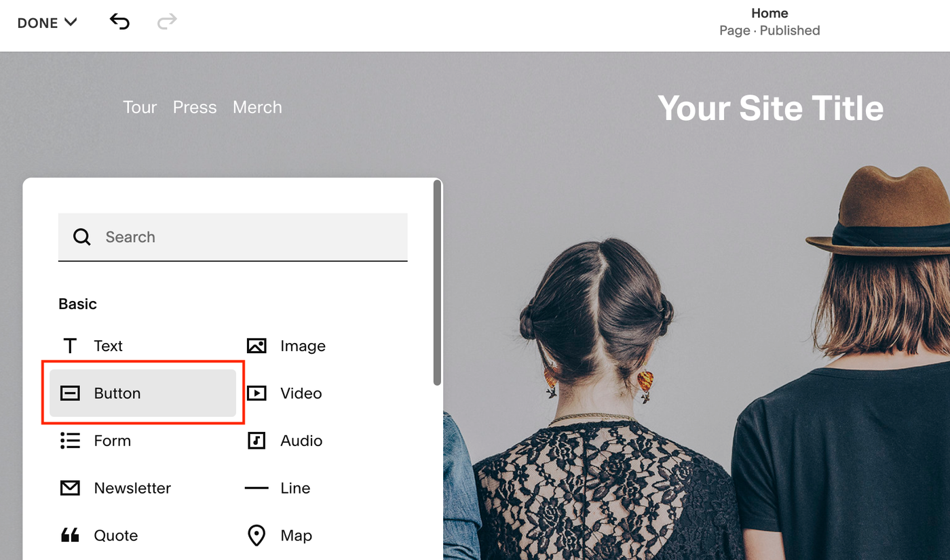
Task: Add a Text block via label
Action: click(x=109, y=346)
